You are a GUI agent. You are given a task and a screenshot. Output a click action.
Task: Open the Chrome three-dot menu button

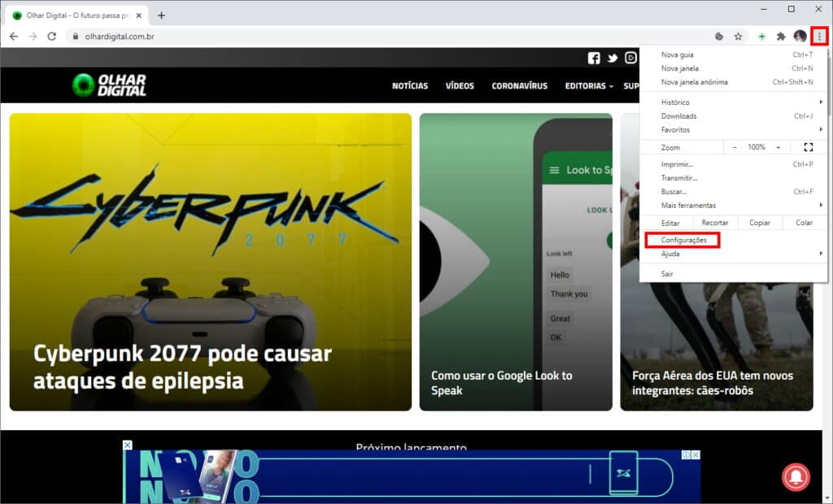tap(819, 36)
